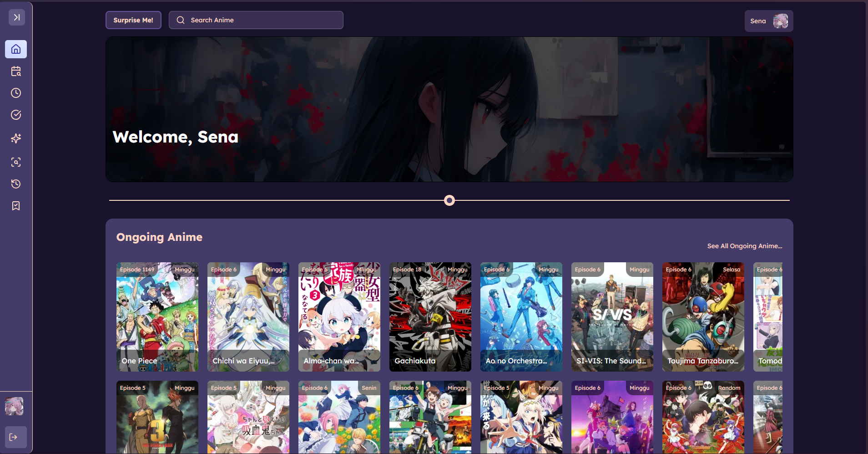Open the watch history icon
The height and width of the screenshot is (454, 868).
click(x=16, y=184)
